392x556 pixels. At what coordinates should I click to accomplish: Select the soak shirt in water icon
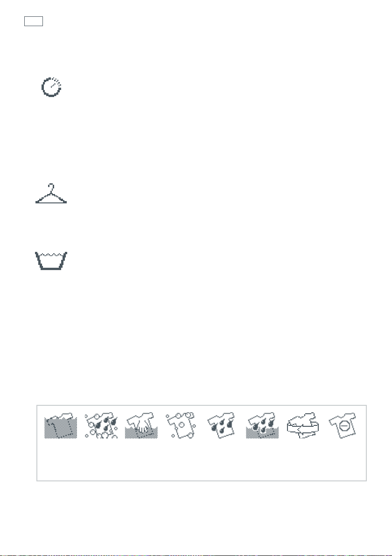(61, 425)
